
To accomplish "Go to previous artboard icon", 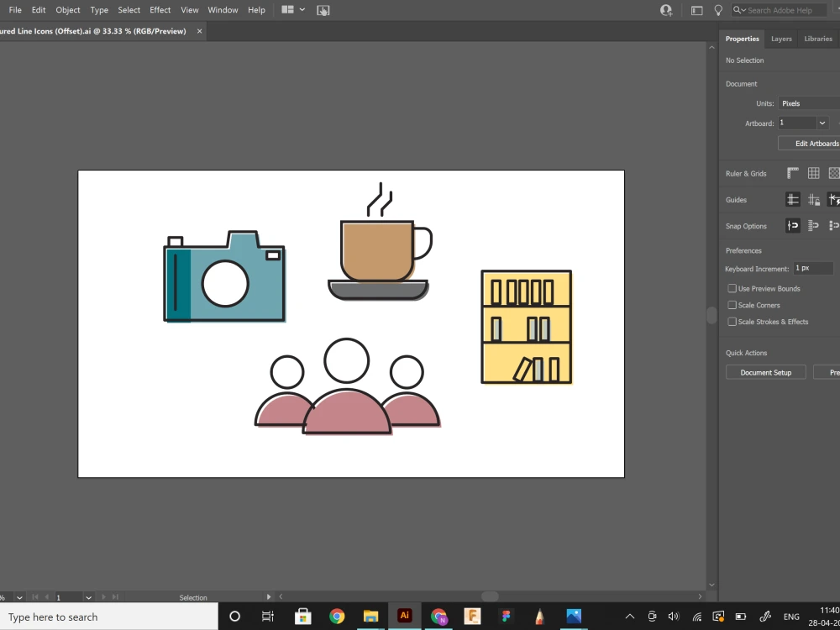I will tap(47, 596).
